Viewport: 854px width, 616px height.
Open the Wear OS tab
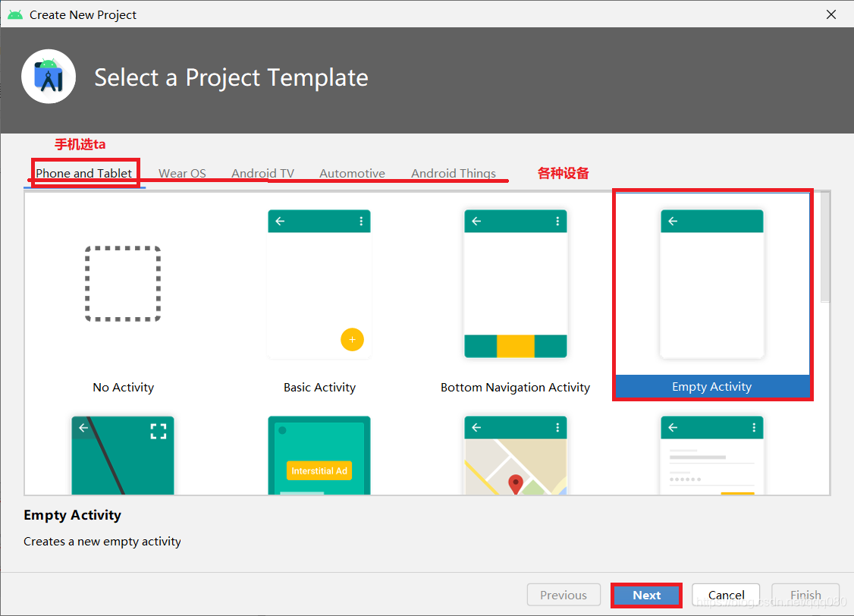[183, 173]
